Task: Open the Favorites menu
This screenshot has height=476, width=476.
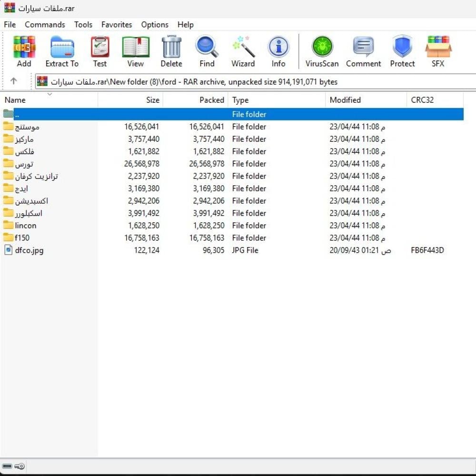Action: 117,25
